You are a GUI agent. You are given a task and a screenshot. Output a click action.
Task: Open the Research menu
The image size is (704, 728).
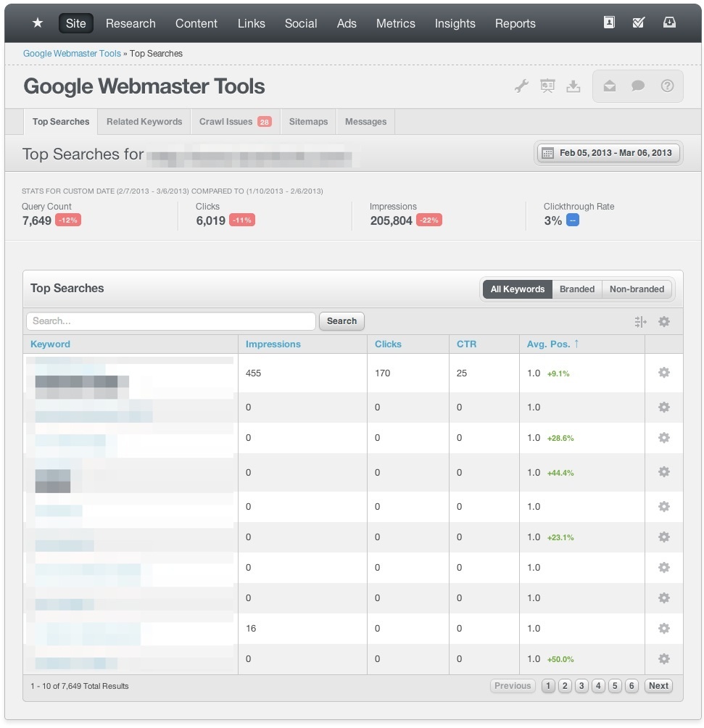[x=131, y=23]
